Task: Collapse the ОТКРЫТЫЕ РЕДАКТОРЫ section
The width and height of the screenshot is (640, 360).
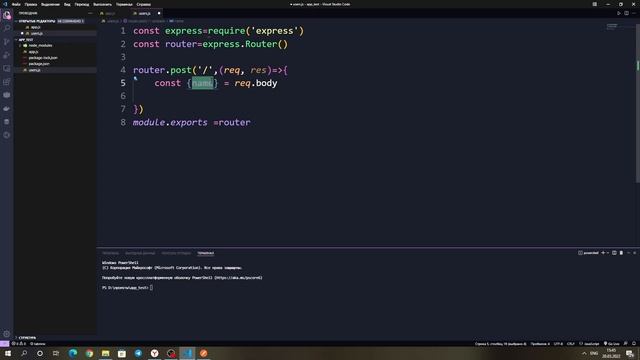Action: pos(37,21)
